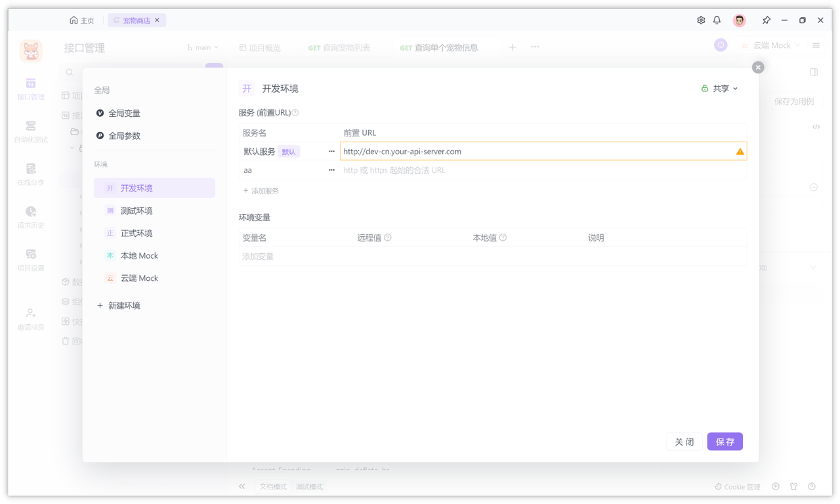840x504 pixels.
Task: Switch to 文档模式
Action: [273, 487]
